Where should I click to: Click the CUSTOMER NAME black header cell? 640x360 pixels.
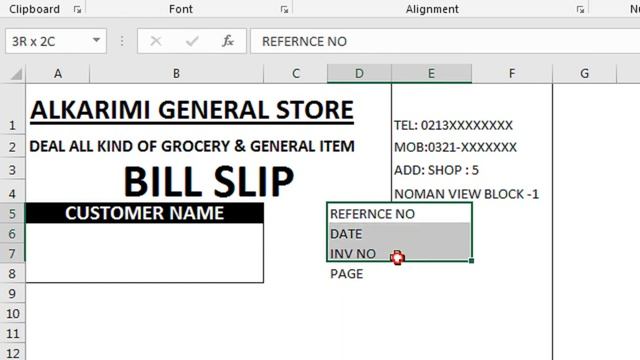coord(144,213)
